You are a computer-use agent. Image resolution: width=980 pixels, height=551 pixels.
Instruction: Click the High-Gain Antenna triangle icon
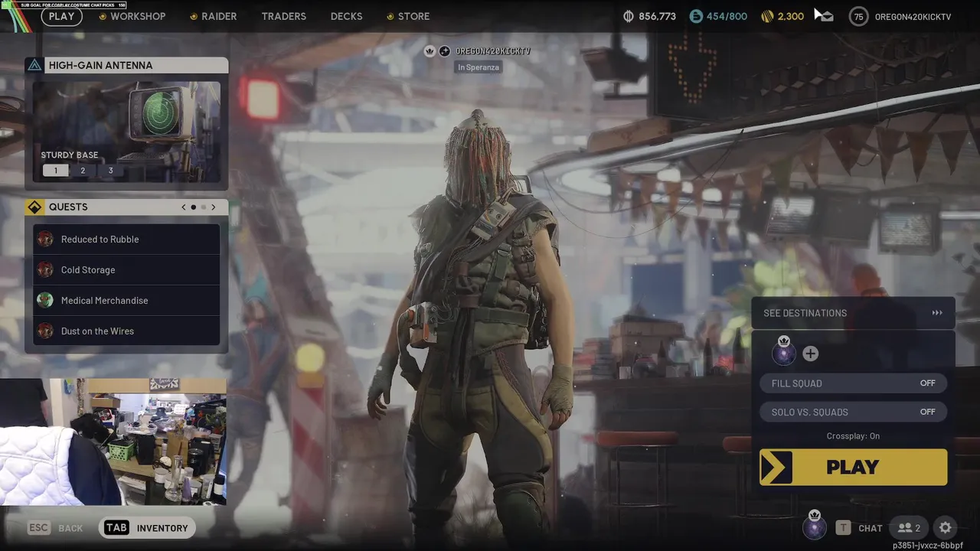[34, 65]
